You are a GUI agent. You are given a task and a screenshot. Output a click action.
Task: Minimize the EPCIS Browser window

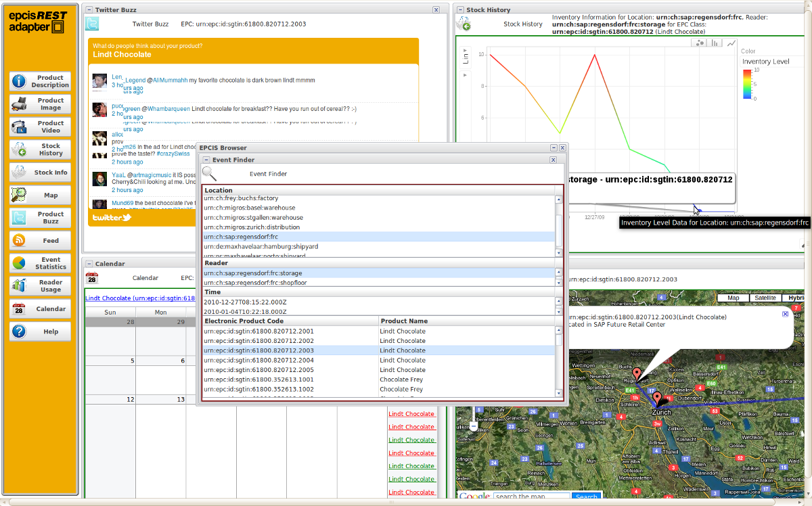554,147
